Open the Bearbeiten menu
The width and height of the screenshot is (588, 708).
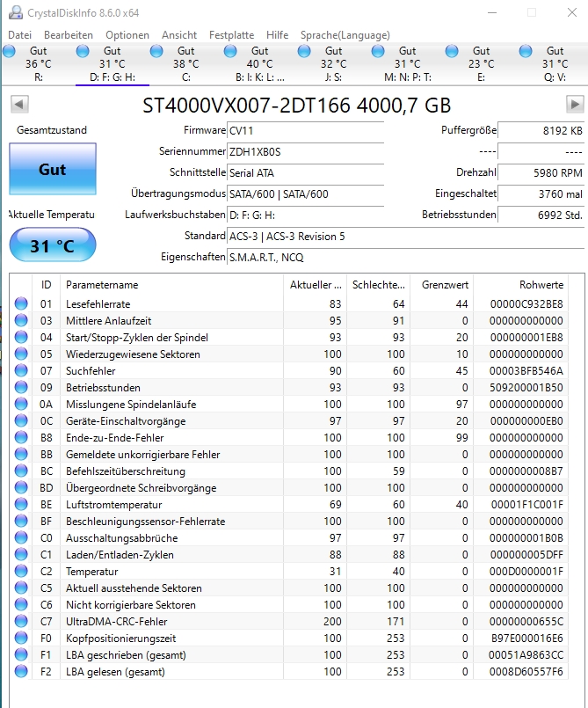click(69, 35)
